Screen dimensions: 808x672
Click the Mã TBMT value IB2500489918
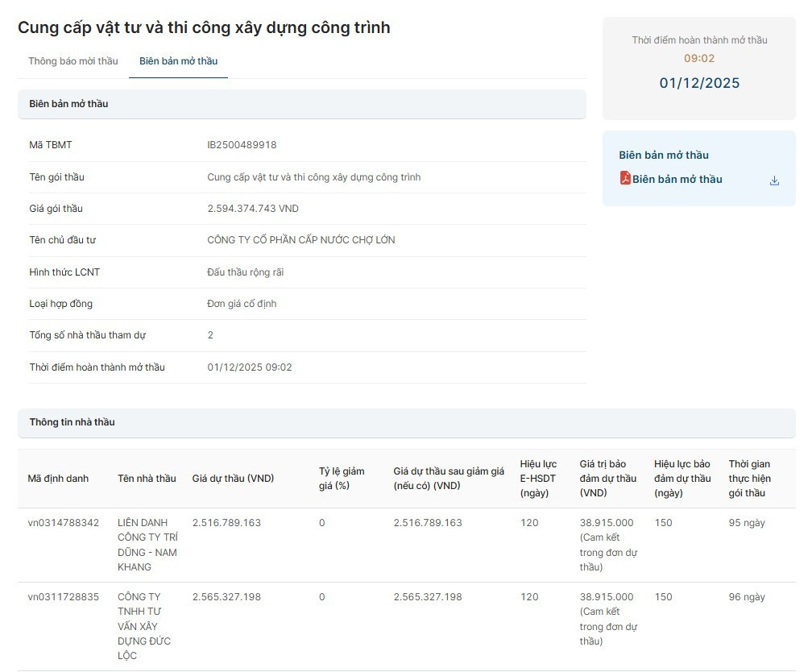tap(242, 144)
